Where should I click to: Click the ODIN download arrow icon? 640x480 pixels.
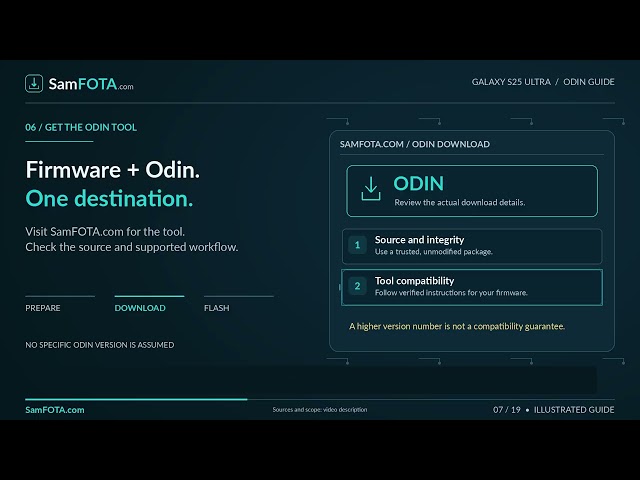pyautogui.click(x=371, y=189)
